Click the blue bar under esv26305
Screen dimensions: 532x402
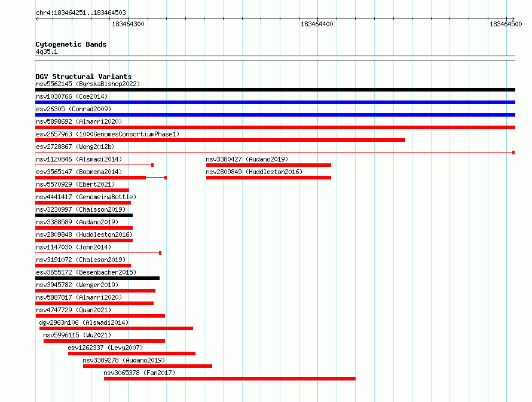pyautogui.click(x=275, y=115)
